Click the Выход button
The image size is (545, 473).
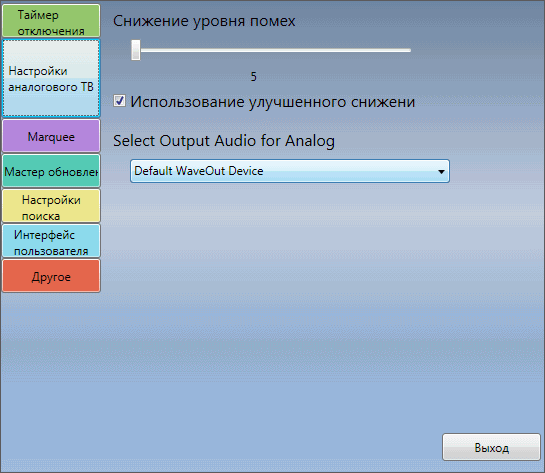tap(491, 448)
